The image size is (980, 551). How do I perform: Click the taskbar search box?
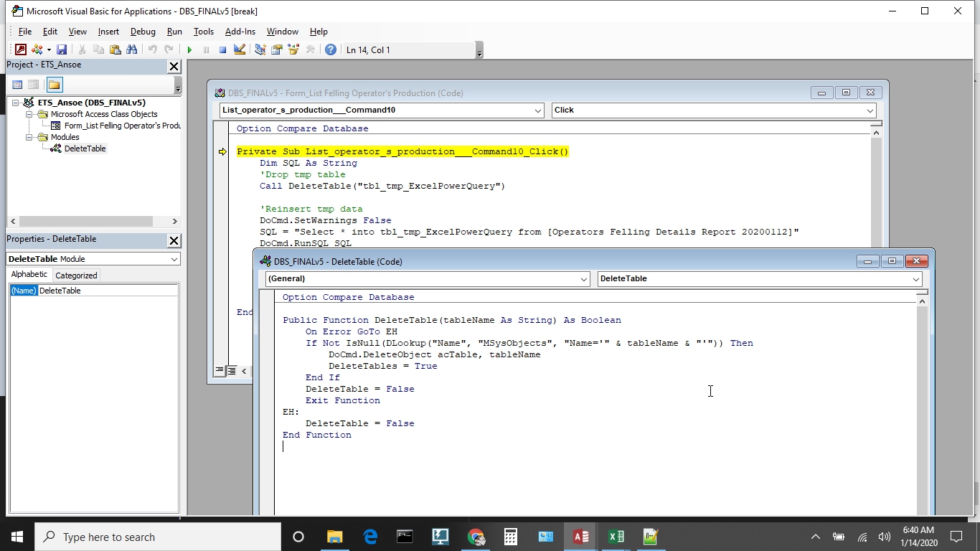click(x=158, y=537)
